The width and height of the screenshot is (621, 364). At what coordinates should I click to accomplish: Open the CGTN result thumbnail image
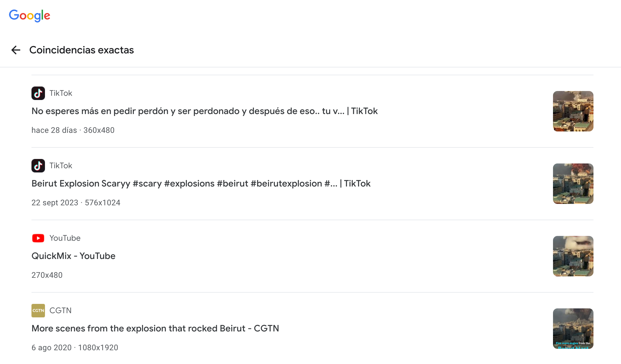point(573,329)
